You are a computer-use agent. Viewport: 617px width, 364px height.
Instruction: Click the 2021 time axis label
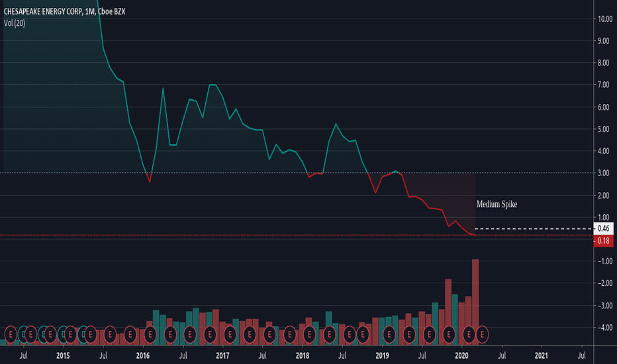[542, 356]
